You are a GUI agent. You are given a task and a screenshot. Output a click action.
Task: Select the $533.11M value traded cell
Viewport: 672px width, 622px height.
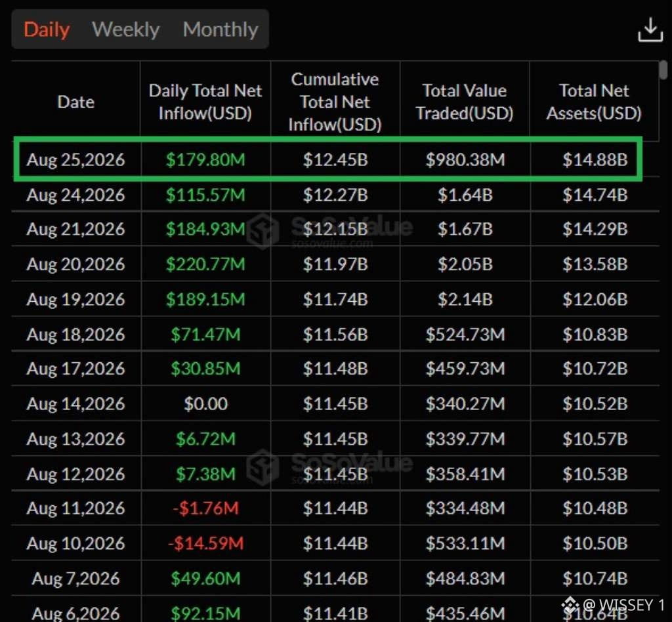(465, 544)
